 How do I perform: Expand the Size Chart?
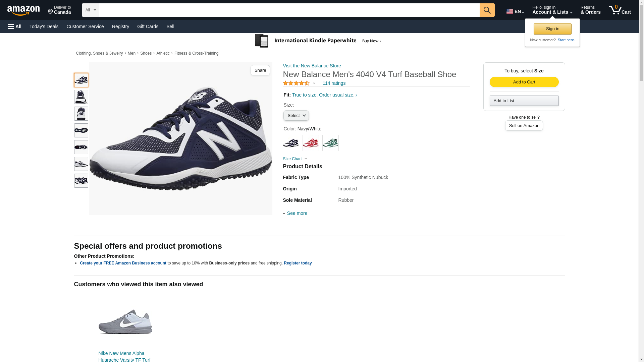294,159
